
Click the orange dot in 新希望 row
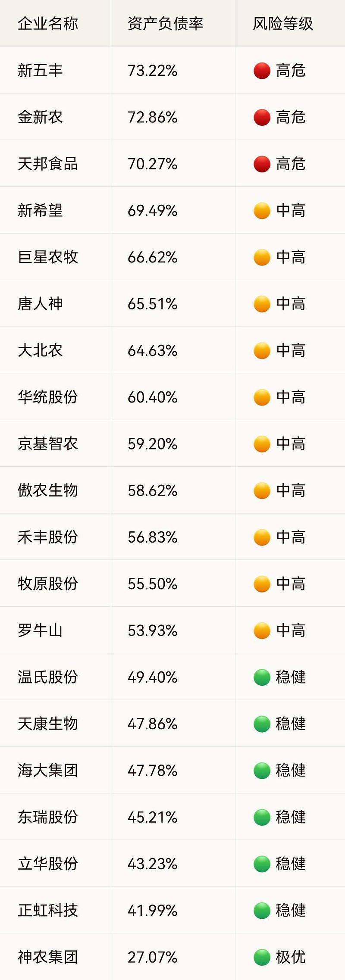(x=262, y=211)
